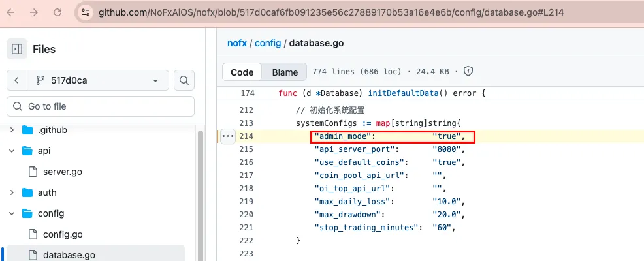
Task: Switch to the Blame tab
Action: [x=285, y=72]
